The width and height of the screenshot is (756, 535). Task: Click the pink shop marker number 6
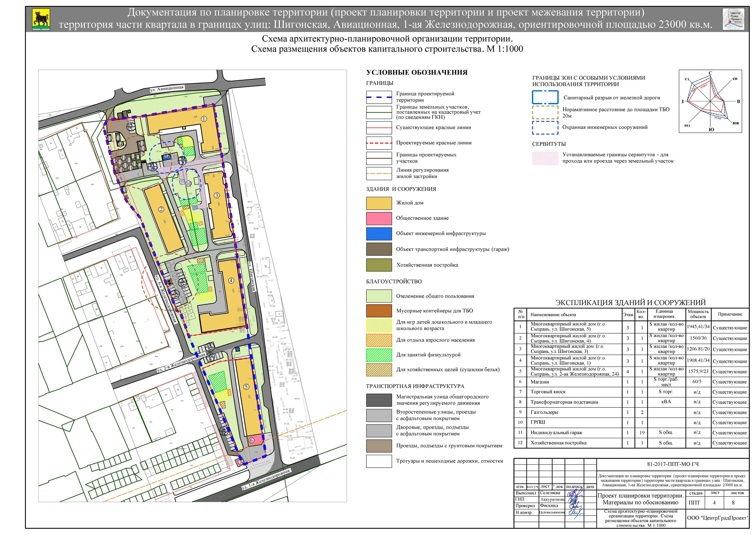coord(251,440)
